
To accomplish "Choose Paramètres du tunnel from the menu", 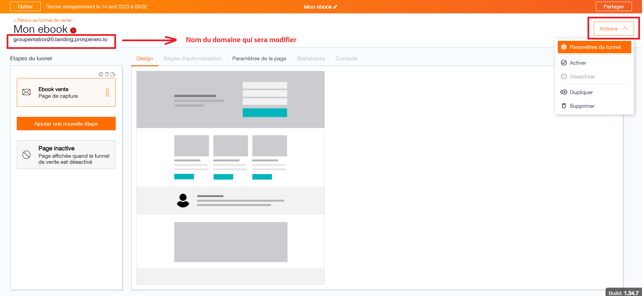I will point(595,47).
